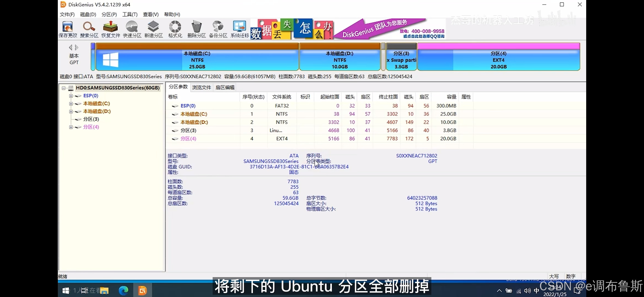Select the 分区(3) Swap partition block
Viewport: 644px width, 297px height.
[x=401, y=57]
